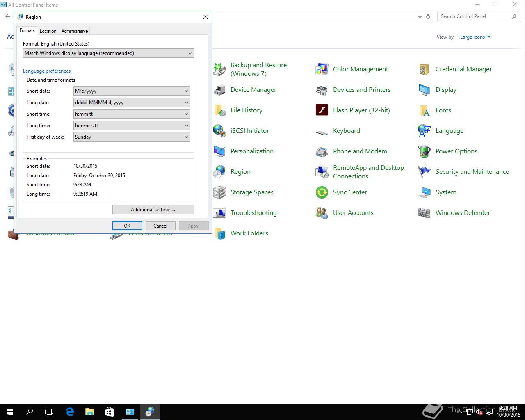Image resolution: width=525 pixels, height=420 pixels.
Task: Open the Display icon
Action: click(425, 90)
